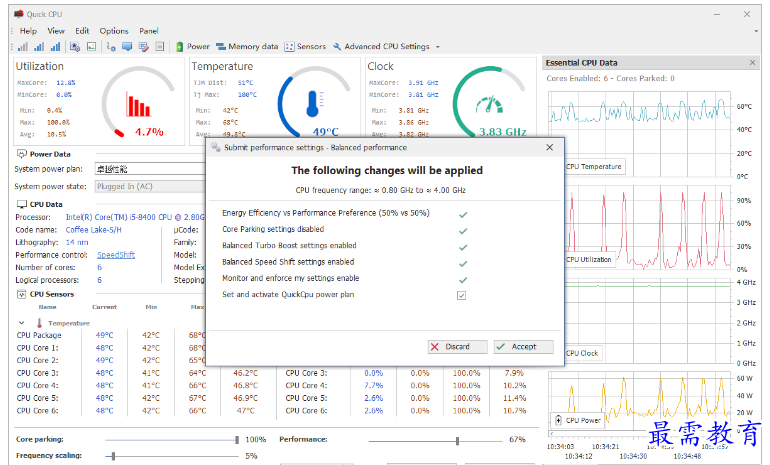Screen dimensions: 770x465
Task: Click the gray document toolbar icon
Action: point(160,47)
